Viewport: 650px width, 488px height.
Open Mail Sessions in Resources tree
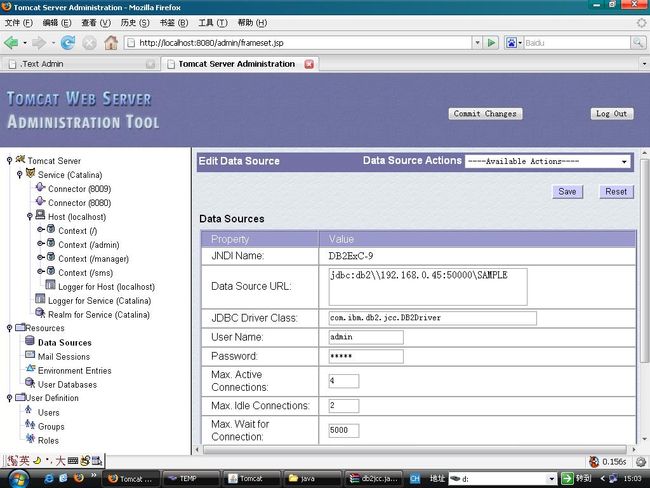tap(64, 357)
